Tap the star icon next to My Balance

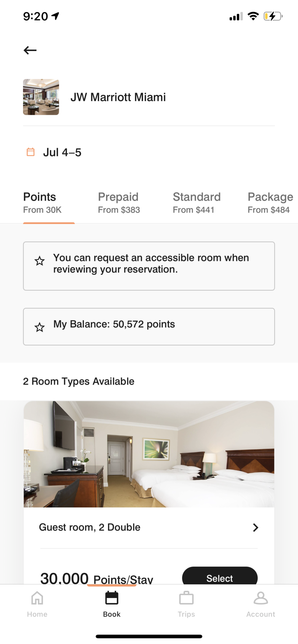pos(40,327)
